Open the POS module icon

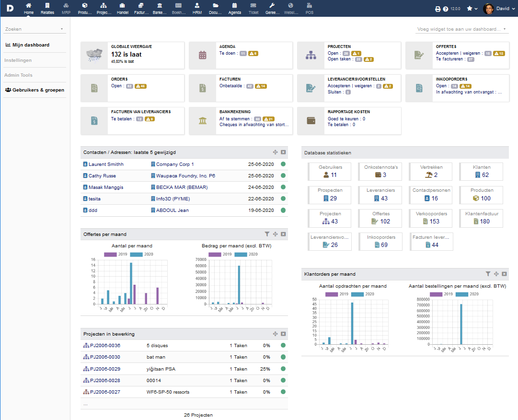pos(309,8)
